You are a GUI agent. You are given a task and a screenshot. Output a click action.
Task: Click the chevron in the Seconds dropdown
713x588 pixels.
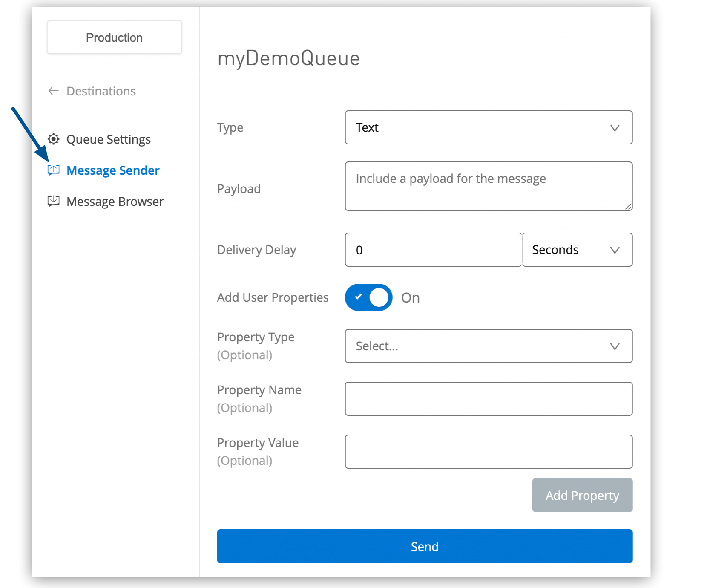point(615,250)
